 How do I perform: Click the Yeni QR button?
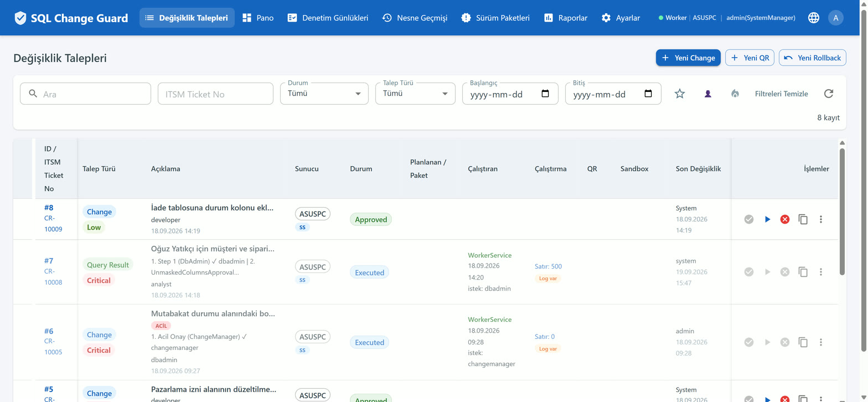pos(750,58)
